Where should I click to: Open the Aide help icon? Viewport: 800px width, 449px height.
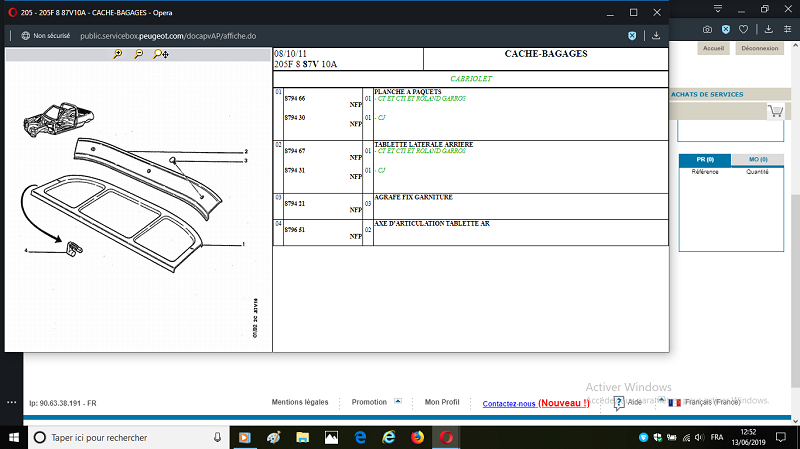click(x=618, y=403)
